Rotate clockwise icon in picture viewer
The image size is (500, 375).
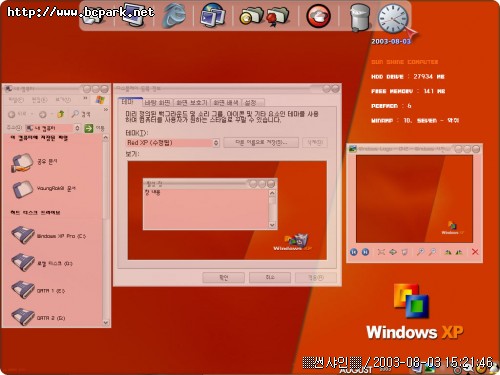pyautogui.click(x=448, y=252)
